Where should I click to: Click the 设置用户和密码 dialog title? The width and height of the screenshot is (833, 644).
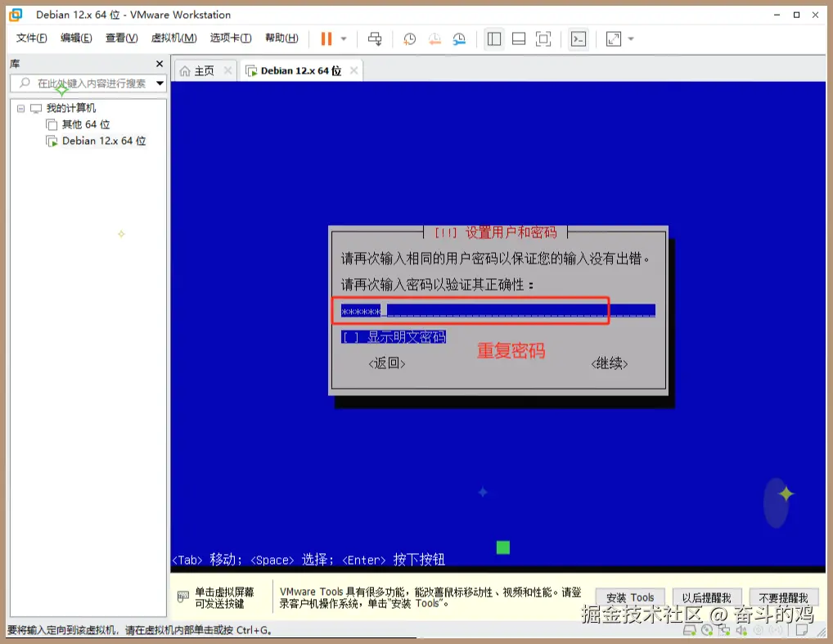tap(496, 232)
